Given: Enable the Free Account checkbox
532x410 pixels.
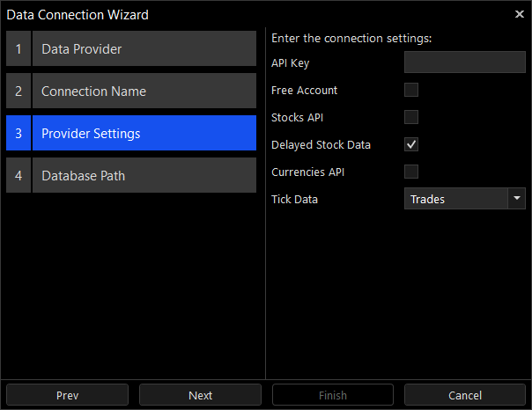Looking at the screenshot, I should pyautogui.click(x=411, y=90).
